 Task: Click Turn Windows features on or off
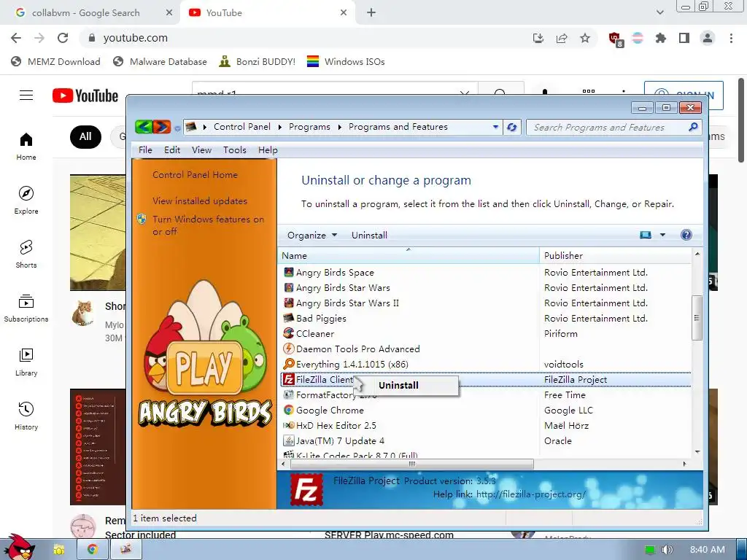[208, 225]
